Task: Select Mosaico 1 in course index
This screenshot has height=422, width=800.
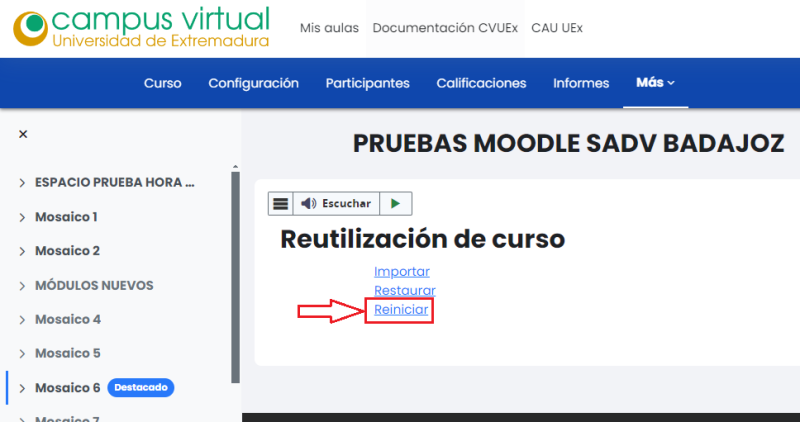Action: (x=66, y=217)
